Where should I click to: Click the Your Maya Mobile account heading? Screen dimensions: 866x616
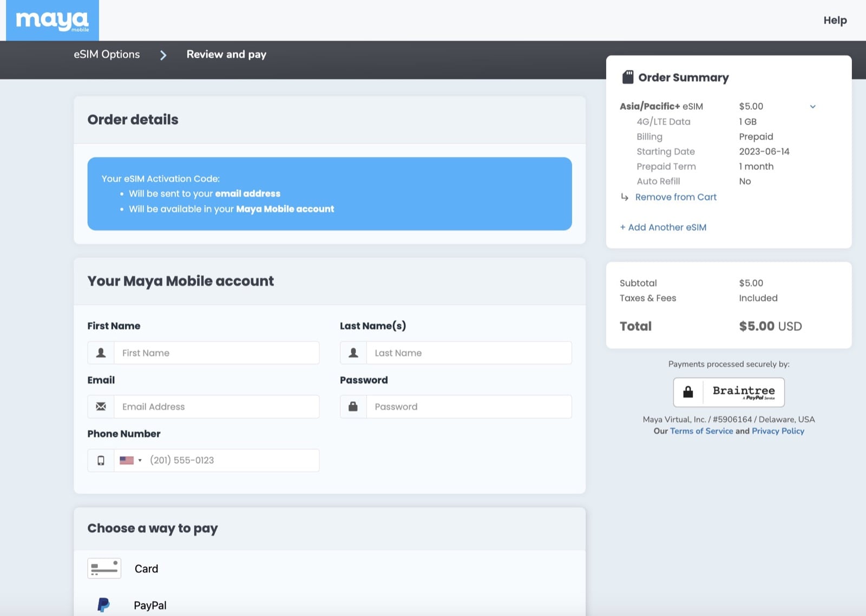point(181,281)
